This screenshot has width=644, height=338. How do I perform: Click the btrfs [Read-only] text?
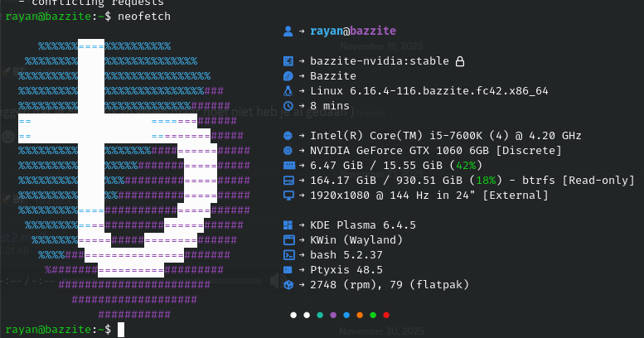(x=579, y=181)
